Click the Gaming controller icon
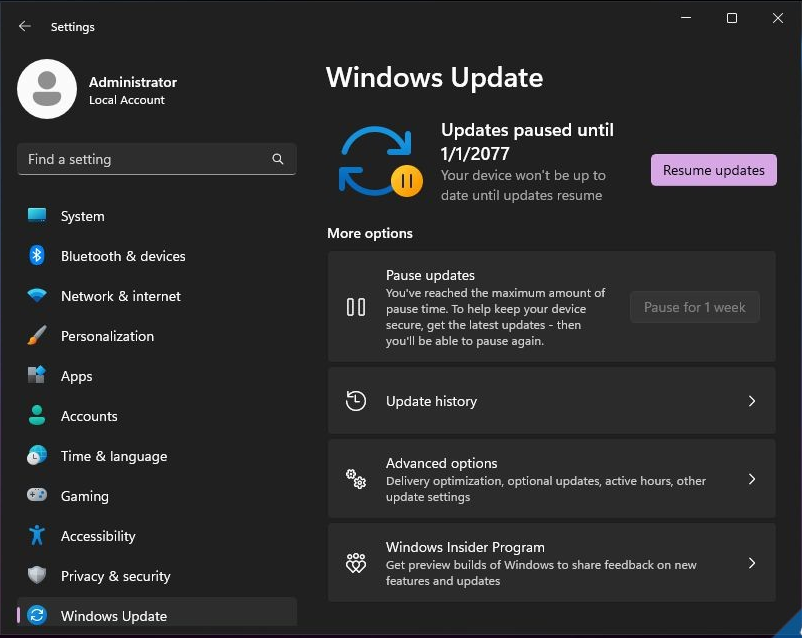The image size is (802, 638). tap(37, 495)
